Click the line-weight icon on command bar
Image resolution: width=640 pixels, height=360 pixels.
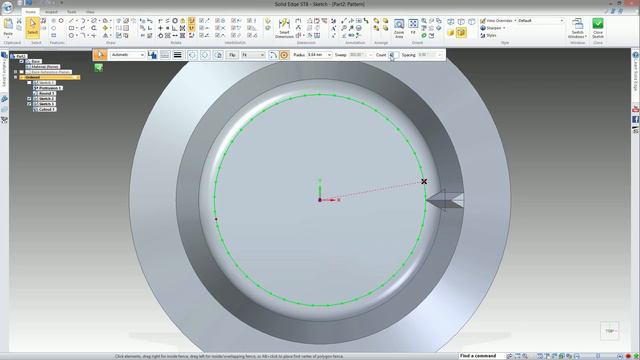coord(178,55)
